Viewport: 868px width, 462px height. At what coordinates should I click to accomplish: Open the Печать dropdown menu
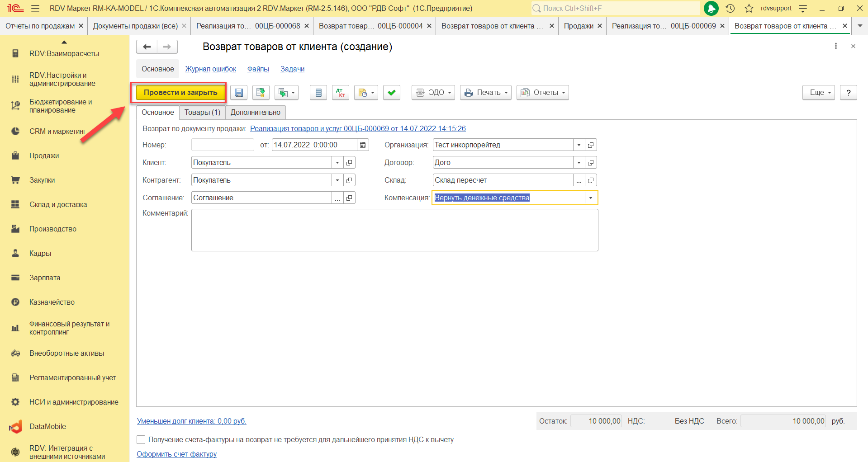click(x=485, y=93)
